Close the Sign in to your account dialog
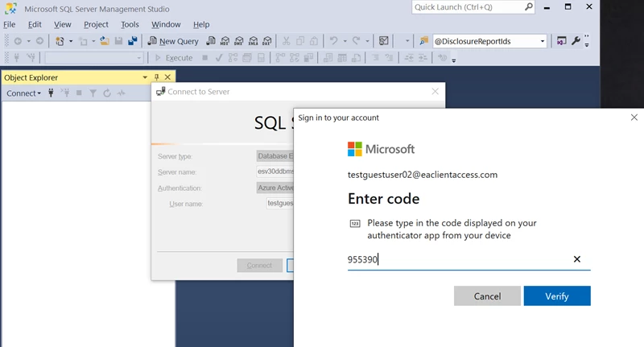The image size is (644, 347). pos(634,118)
